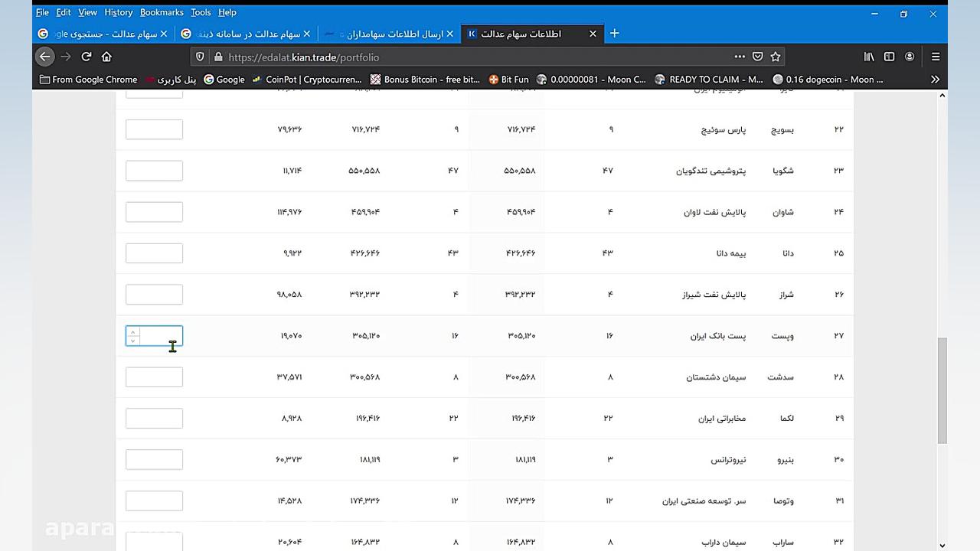980x551 pixels.
Task: Go back to the previous page
Action: coord(45,57)
